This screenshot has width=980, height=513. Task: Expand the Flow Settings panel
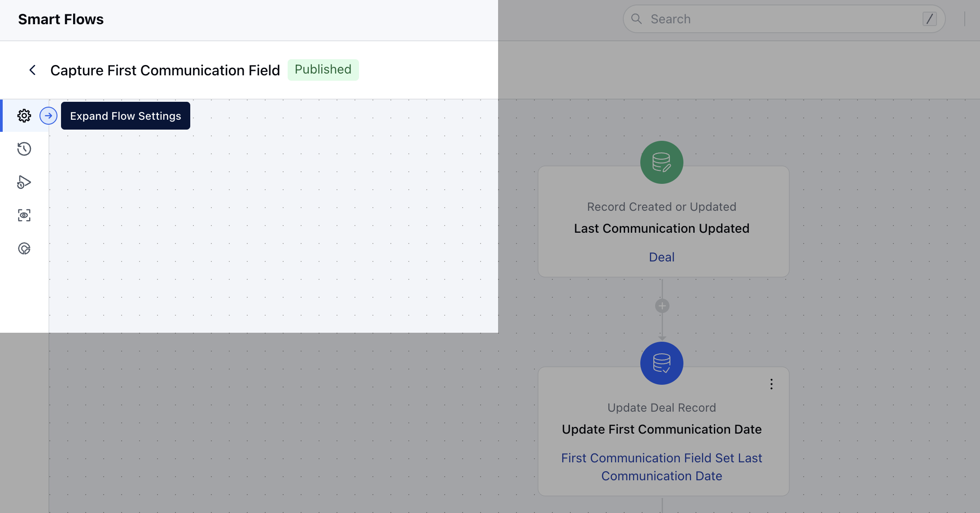(x=125, y=115)
